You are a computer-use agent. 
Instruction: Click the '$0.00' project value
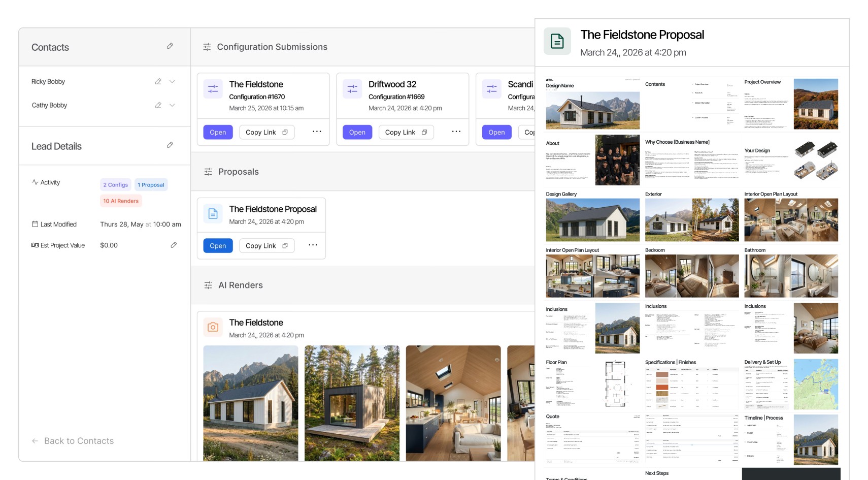tap(109, 245)
